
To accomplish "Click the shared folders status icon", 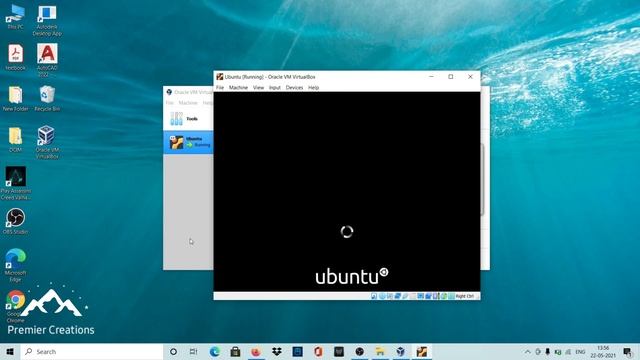I will coord(412,296).
